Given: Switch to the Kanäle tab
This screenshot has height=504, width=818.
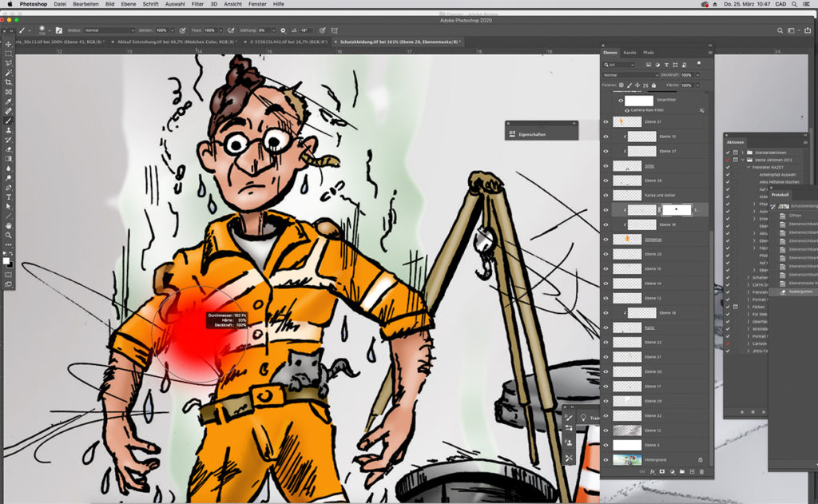Looking at the screenshot, I should [629, 53].
